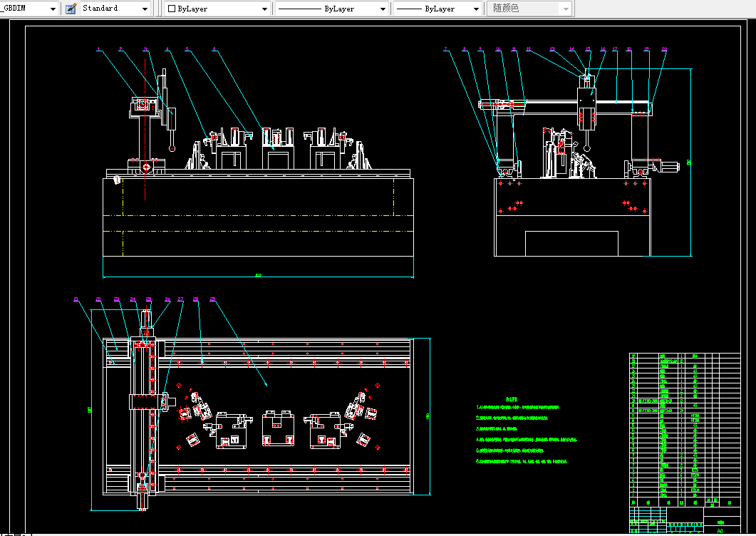Select balloon number 29 above top view

point(212,299)
